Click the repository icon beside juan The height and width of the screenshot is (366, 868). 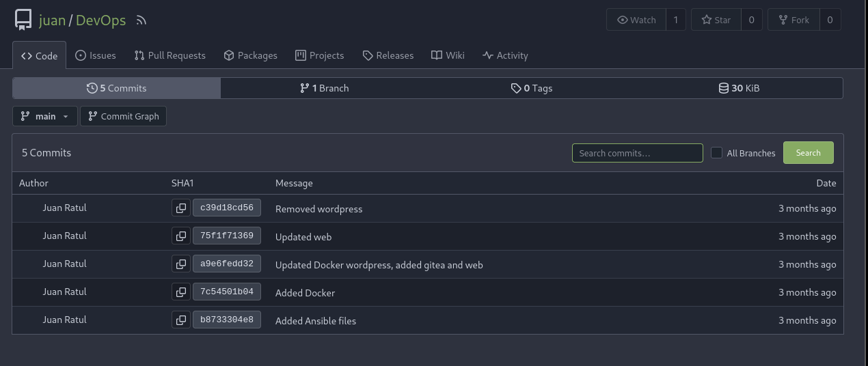tap(23, 20)
